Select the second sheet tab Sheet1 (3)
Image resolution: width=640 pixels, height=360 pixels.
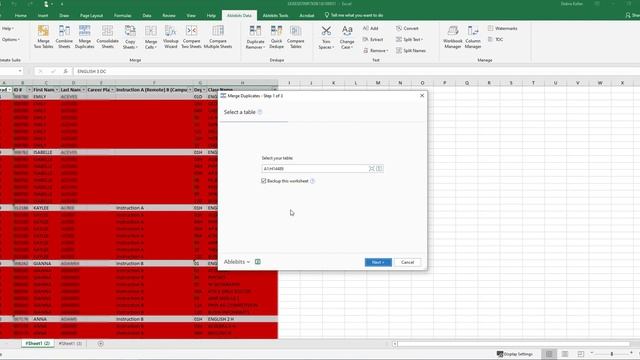click(70, 344)
